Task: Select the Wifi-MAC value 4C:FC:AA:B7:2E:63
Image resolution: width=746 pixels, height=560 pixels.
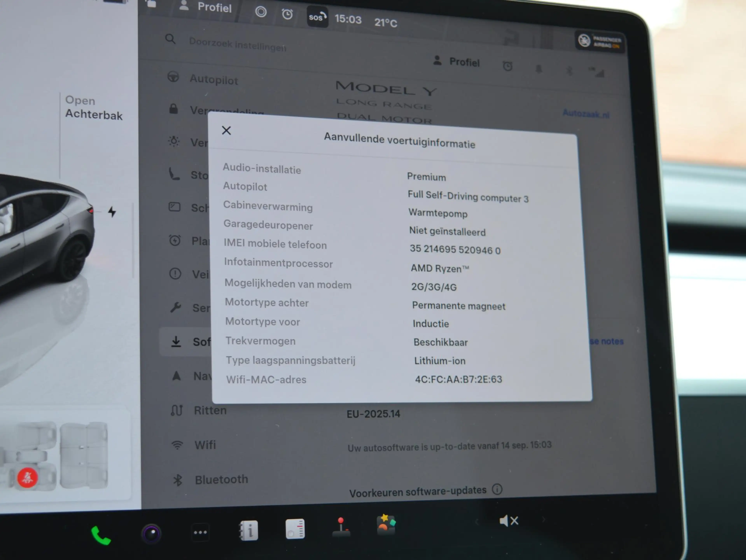Action: tap(458, 379)
